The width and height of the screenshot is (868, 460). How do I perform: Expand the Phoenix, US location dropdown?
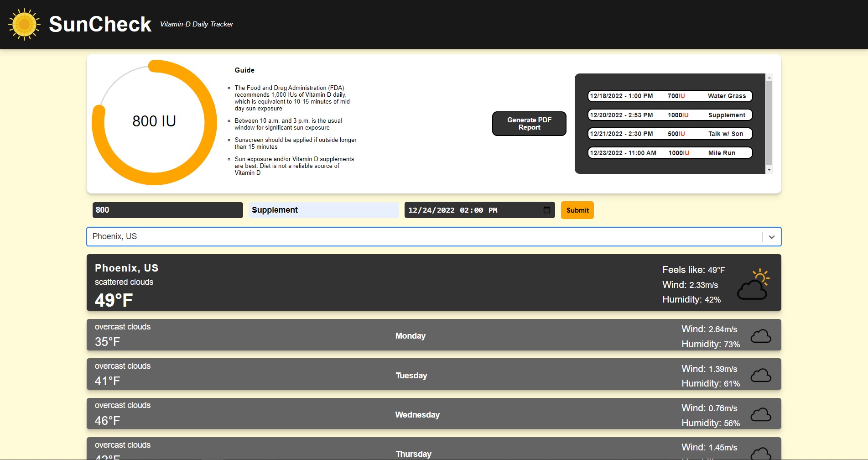pyautogui.click(x=771, y=236)
